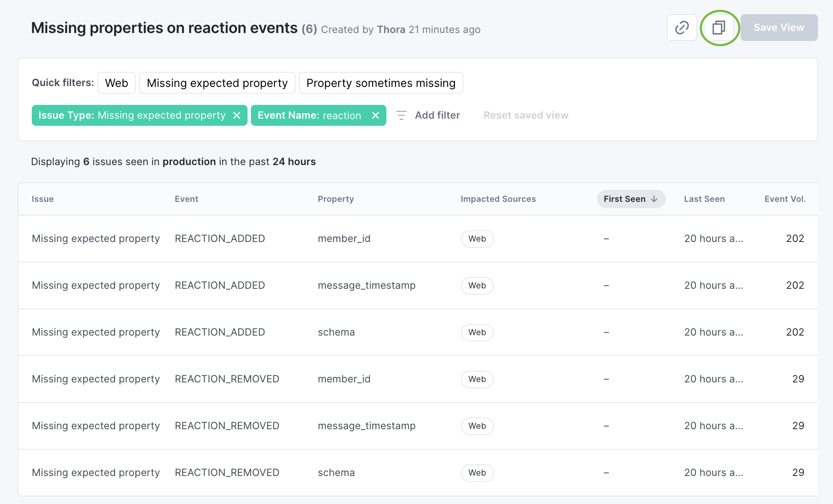
Task: Sort by First Seen column
Action: 625,199
